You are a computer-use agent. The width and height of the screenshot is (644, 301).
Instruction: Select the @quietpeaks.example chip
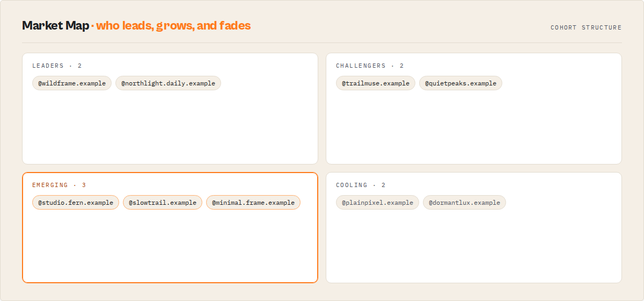coord(460,83)
